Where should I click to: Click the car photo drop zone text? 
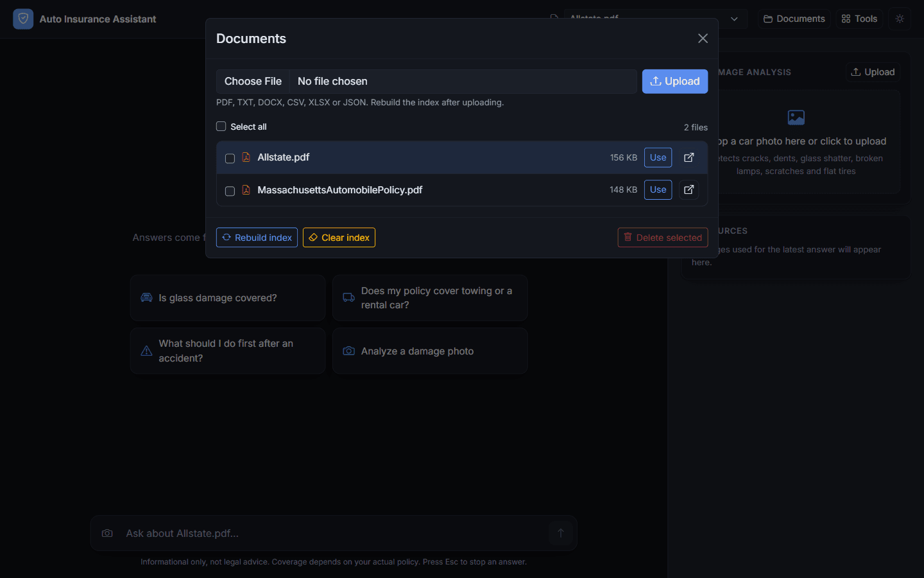pyautogui.click(x=802, y=141)
